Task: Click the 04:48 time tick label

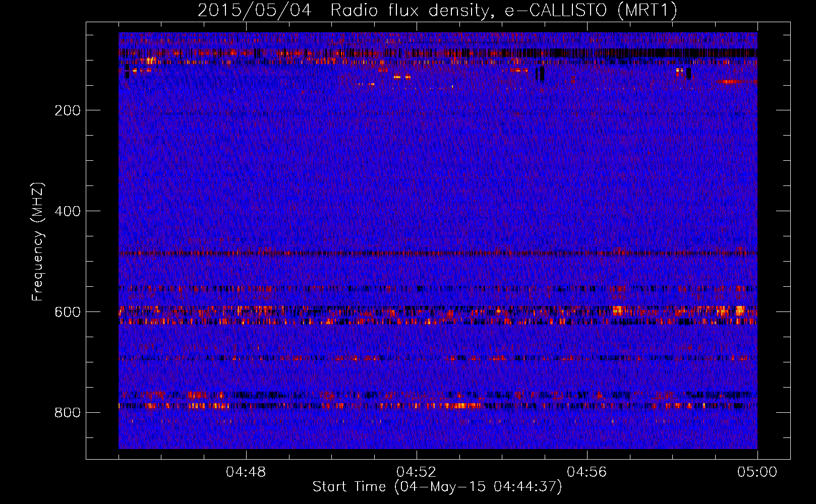Action: click(246, 472)
